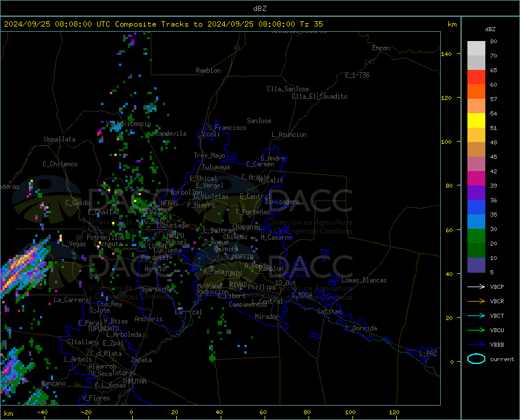Screen dimensions: 520x420
Task: Click the V_Flores map label
Action: click(x=96, y=398)
